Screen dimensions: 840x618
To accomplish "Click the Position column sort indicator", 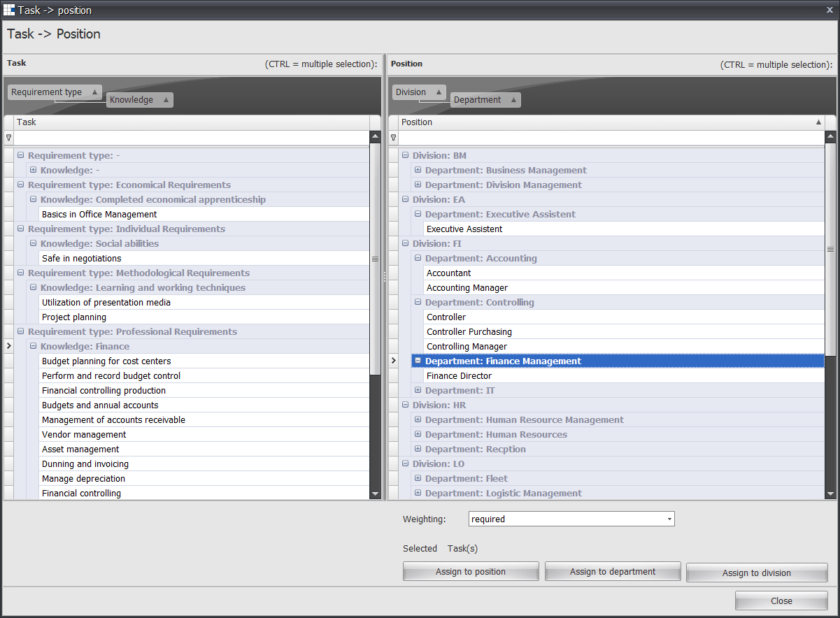I will point(818,122).
